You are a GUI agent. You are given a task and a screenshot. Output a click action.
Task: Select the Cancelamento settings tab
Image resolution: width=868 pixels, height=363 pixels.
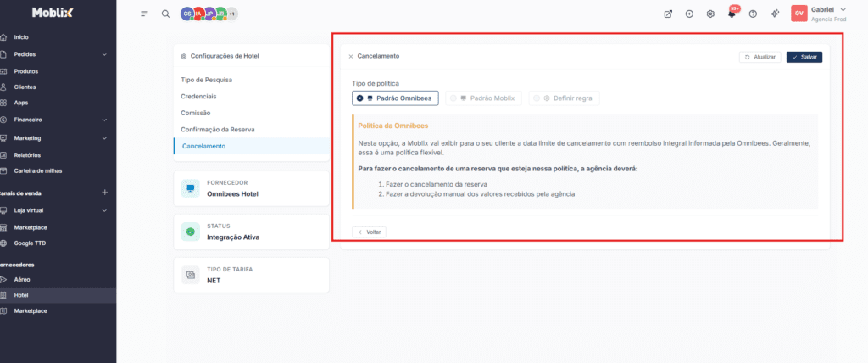tap(251, 146)
